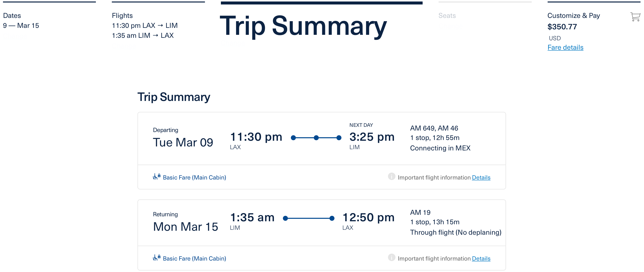Go back to the Dates step
The image size is (644, 272).
pyautogui.click(x=12, y=16)
